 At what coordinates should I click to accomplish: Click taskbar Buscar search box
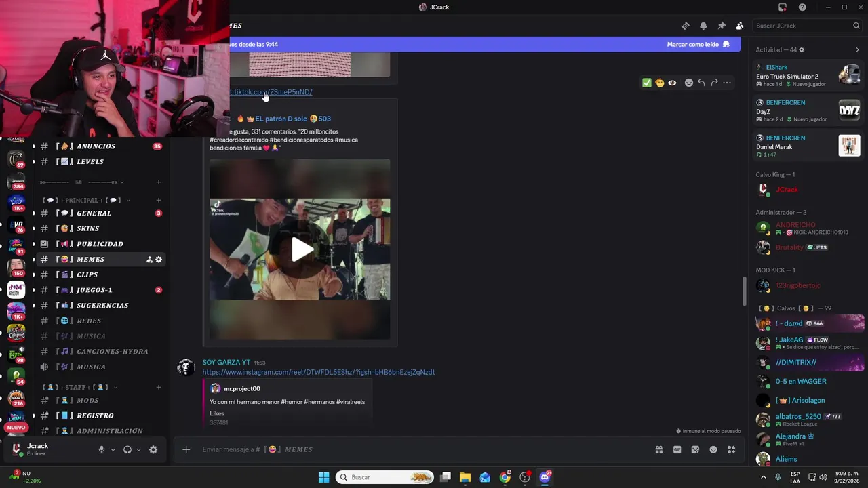[385, 477]
